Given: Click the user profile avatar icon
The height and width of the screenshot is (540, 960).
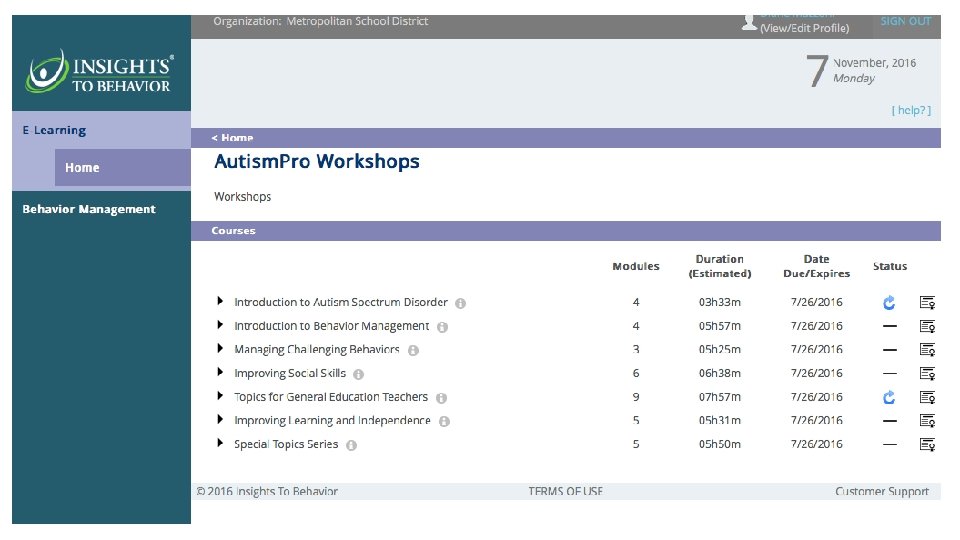Looking at the screenshot, I should (749, 23).
